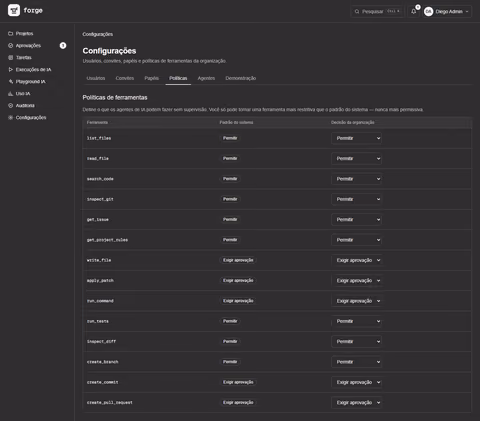Click the write_file tool name
The width and height of the screenshot is (480, 421).
[x=99, y=260]
